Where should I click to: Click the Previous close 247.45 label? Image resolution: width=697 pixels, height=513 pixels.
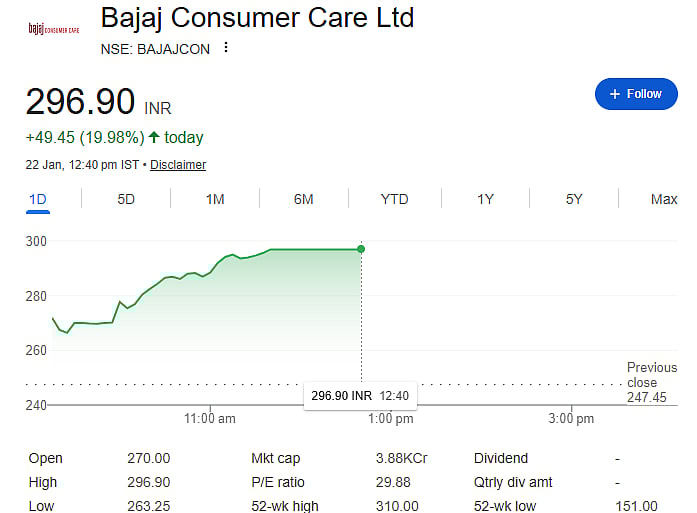pos(651,383)
